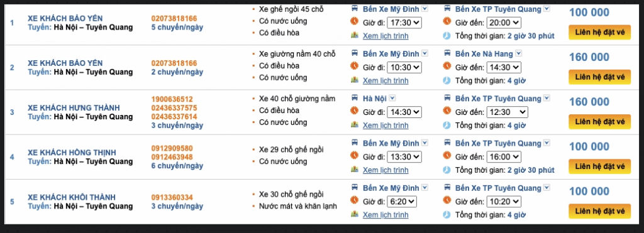The height and width of the screenshot is (233, 644).
Task: Click Liên hệ đặt vé for Bến Xe Nà Hang trip
Action: 599,77
